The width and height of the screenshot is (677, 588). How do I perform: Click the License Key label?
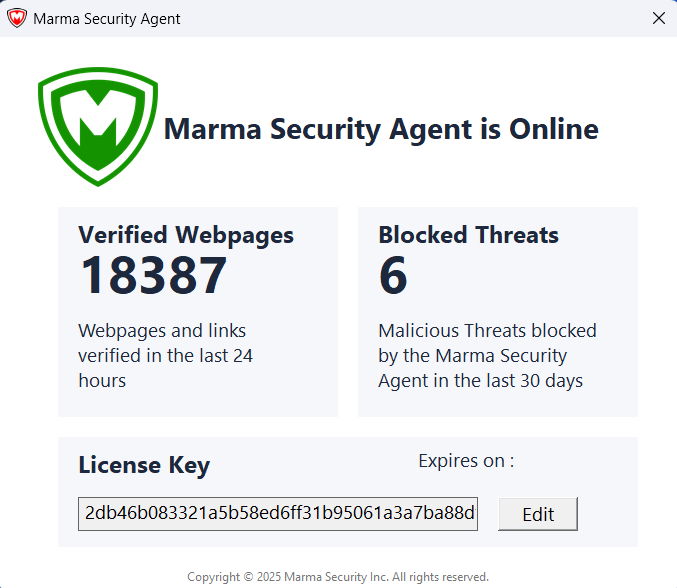click(x=144, y=465)
